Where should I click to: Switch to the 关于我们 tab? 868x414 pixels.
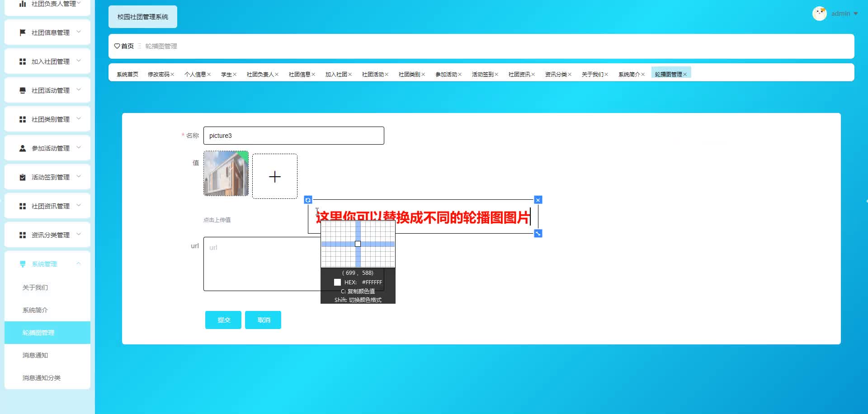(592, 75)
